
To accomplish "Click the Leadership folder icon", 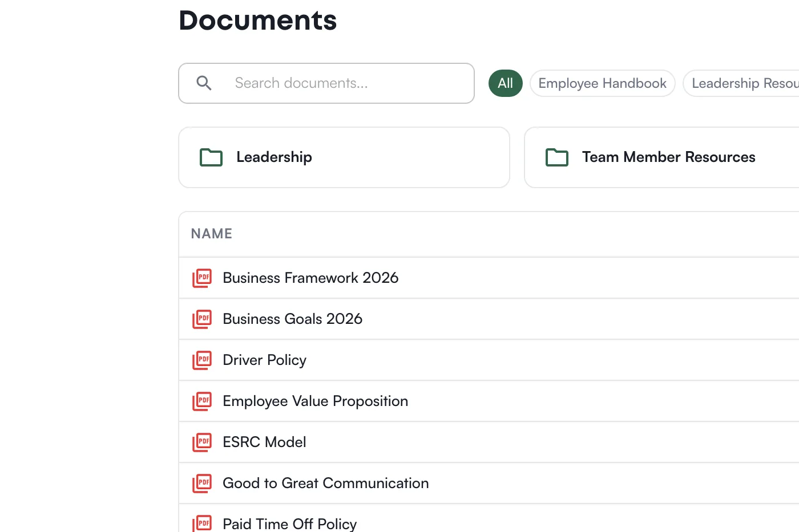I will tap(211, 157).
